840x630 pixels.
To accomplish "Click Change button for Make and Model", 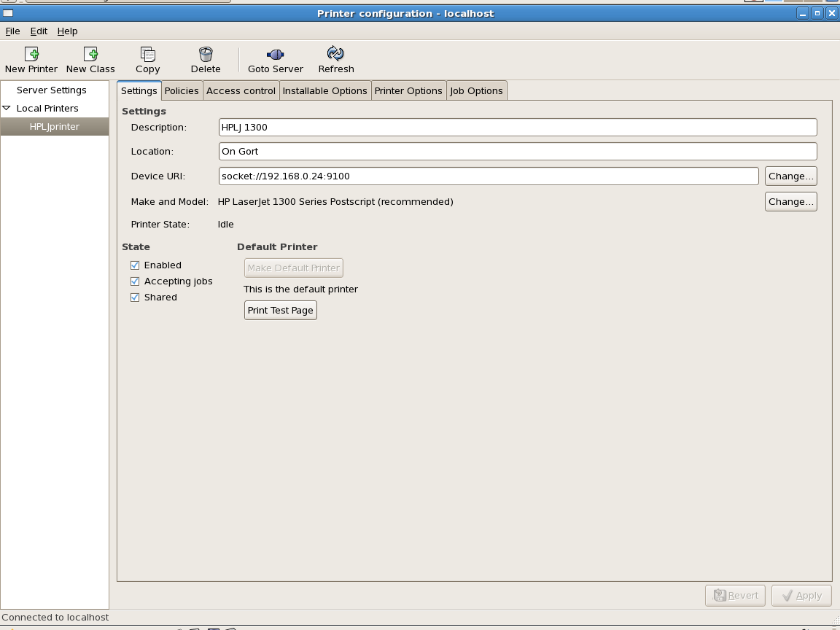I will coord(790,202).
